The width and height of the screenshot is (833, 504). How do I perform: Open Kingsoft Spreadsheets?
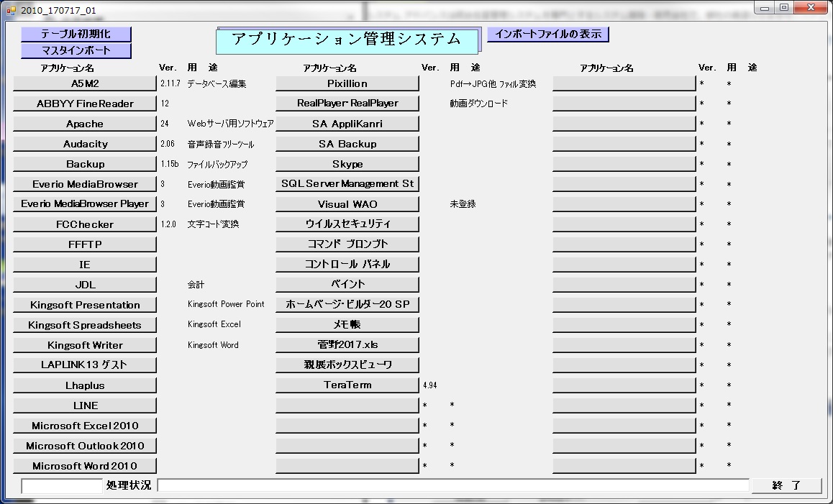(85, 325)
